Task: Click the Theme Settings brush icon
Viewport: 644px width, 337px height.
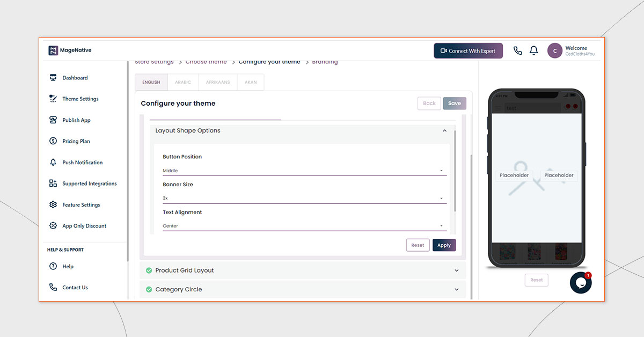Action: click(x=53, y=99)
